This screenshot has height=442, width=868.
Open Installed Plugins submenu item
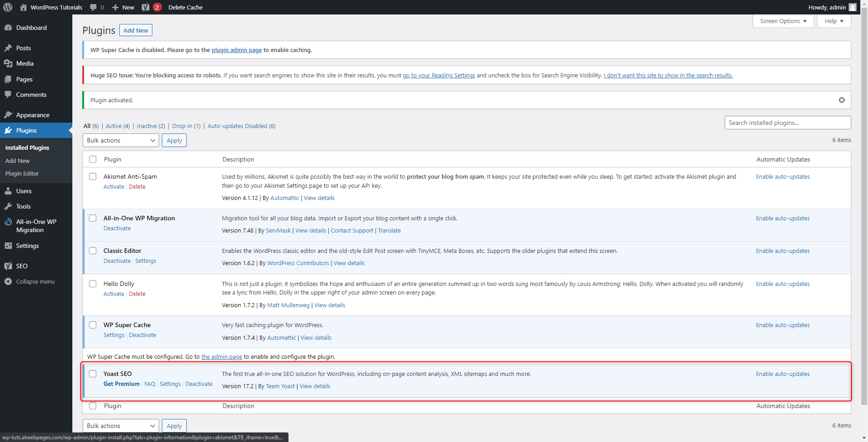coord(27,147)
